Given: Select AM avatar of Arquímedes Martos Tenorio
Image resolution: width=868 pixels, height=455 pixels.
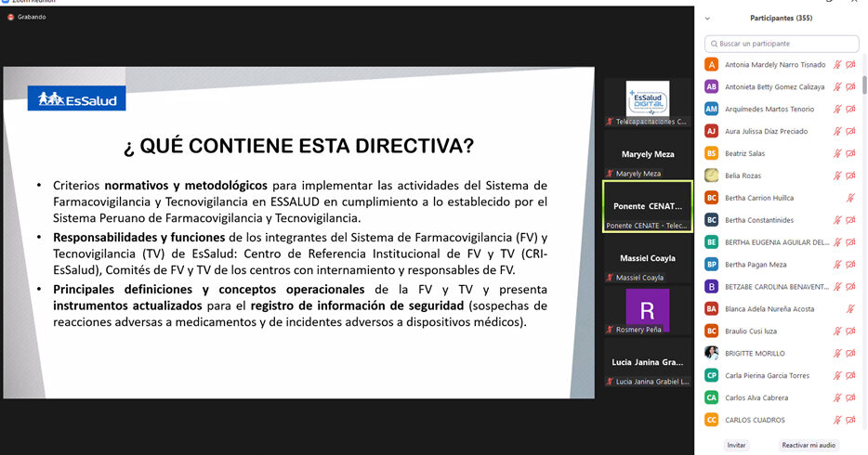Looking at the screenshot, I should pos(711,109).
